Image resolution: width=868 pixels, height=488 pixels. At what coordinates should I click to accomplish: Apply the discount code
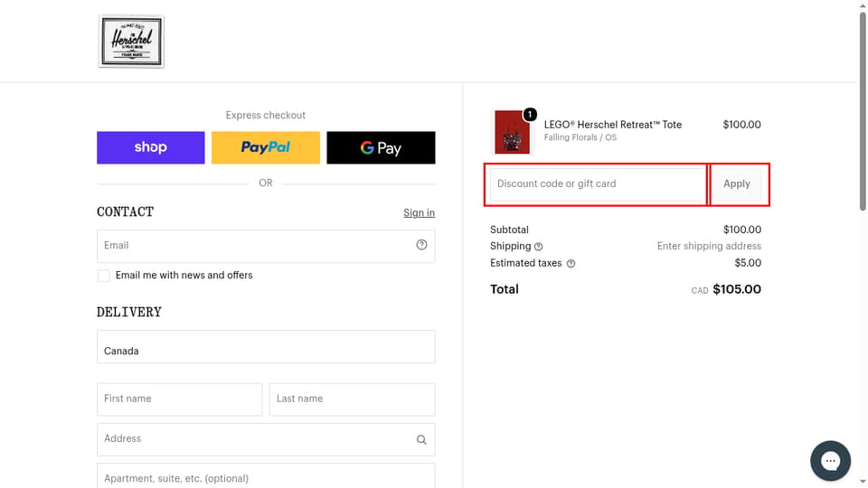(x=737, y=184)
